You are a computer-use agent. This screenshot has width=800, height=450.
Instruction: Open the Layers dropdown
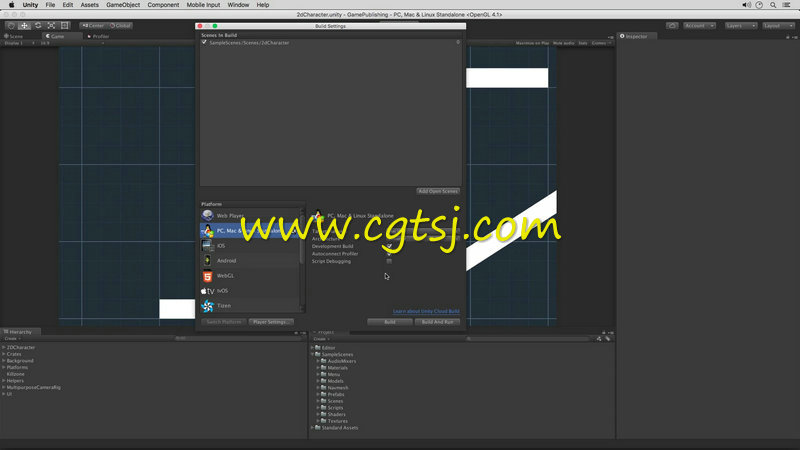[741, 26]
